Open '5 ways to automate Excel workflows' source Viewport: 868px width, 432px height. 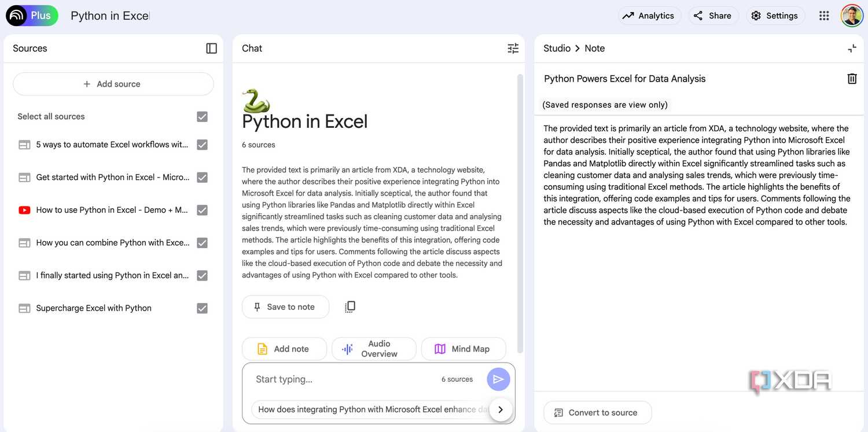(112, 145)
